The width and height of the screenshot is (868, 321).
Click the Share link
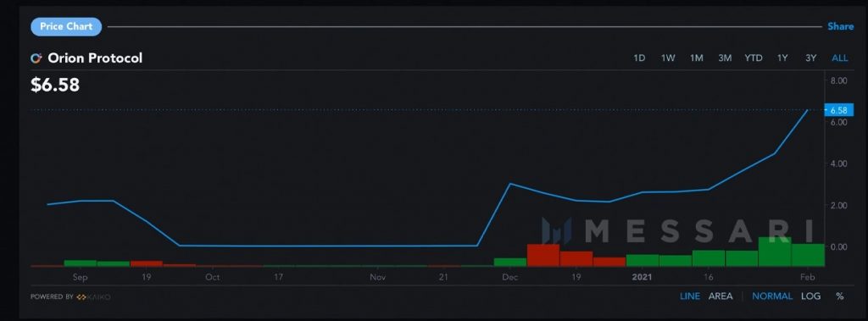pyautogui.click(x=840, y=26)
